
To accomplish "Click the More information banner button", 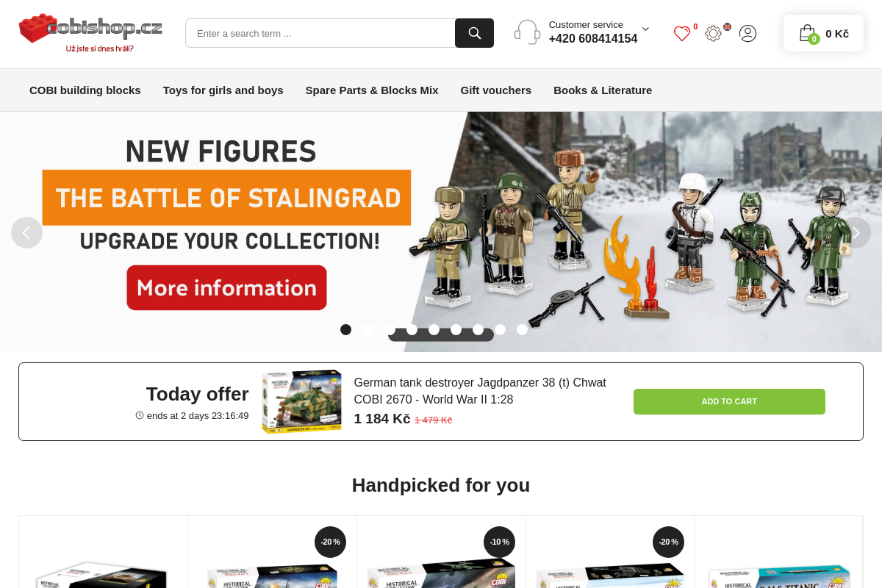I will [226, 287].
